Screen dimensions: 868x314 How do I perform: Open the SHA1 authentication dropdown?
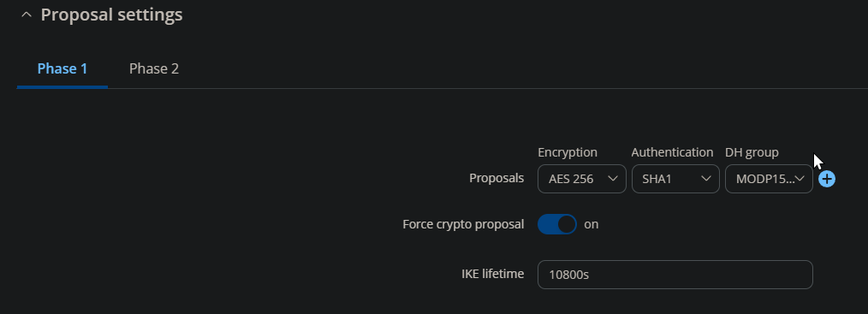(675, 179)
